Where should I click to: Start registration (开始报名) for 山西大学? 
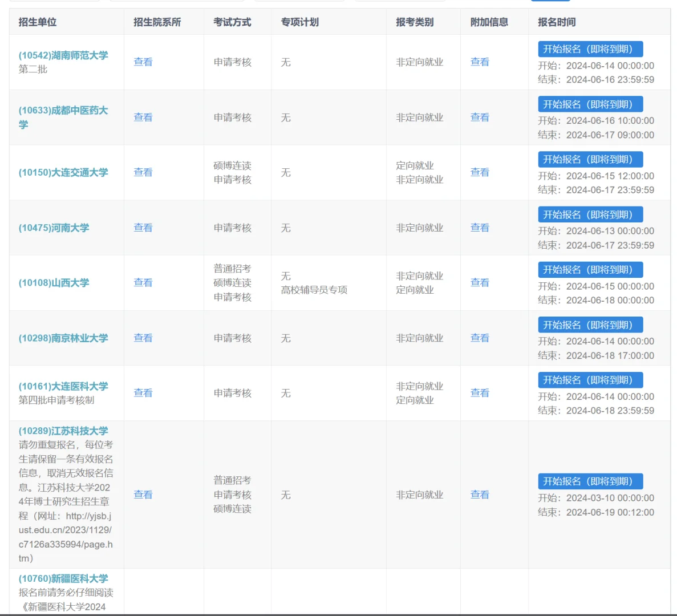click(x=590, y=270)
